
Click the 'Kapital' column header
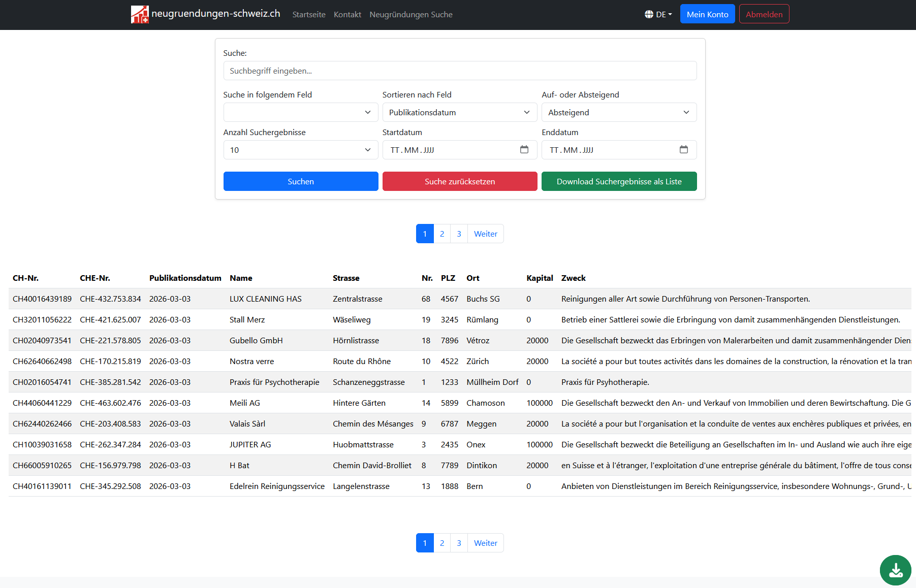tap(540, 278)
